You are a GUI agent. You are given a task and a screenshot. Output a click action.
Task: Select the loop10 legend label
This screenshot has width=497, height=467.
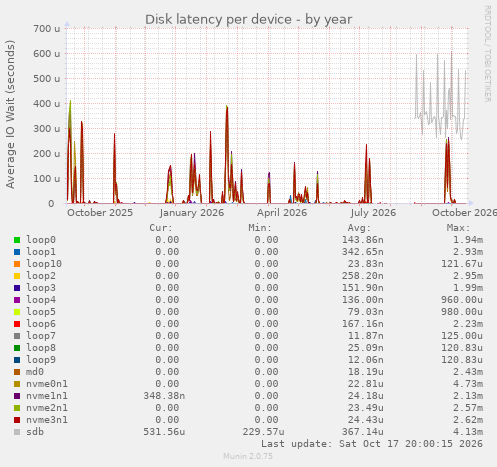(44, 264)
